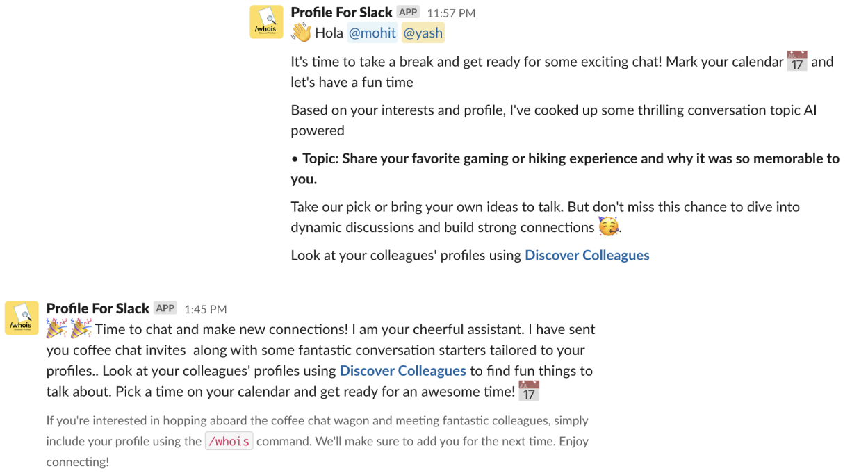Click the APP badge beside the 1:45 PM timestamp
The image size is (868, 473).
pyautogui.click(x=165, y=308)
